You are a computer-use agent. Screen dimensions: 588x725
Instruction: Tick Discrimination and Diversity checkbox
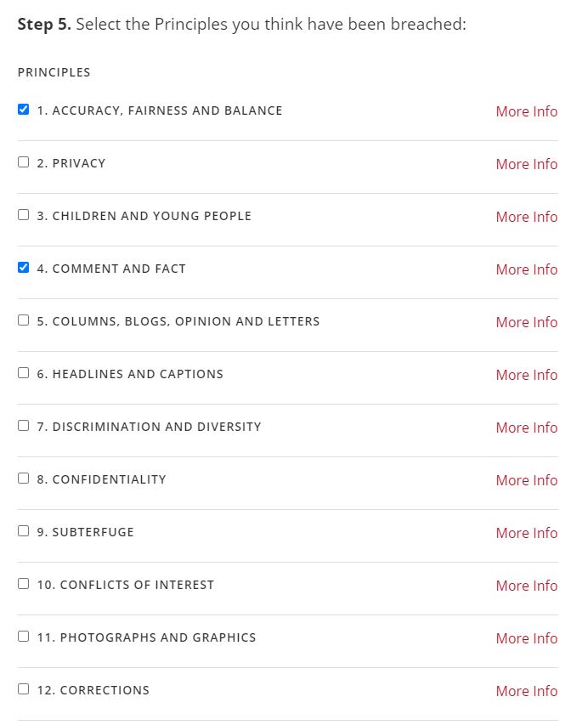point(23,425)
